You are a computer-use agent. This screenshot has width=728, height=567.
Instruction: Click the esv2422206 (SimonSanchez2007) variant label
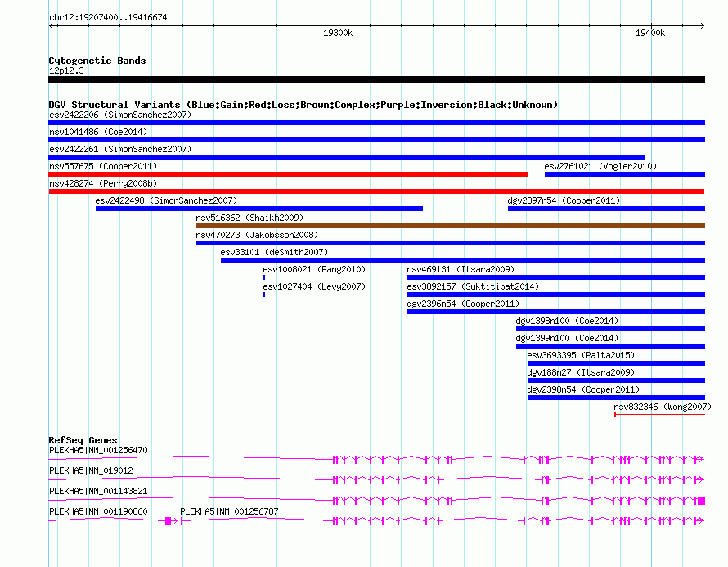(x=120, y=115)
